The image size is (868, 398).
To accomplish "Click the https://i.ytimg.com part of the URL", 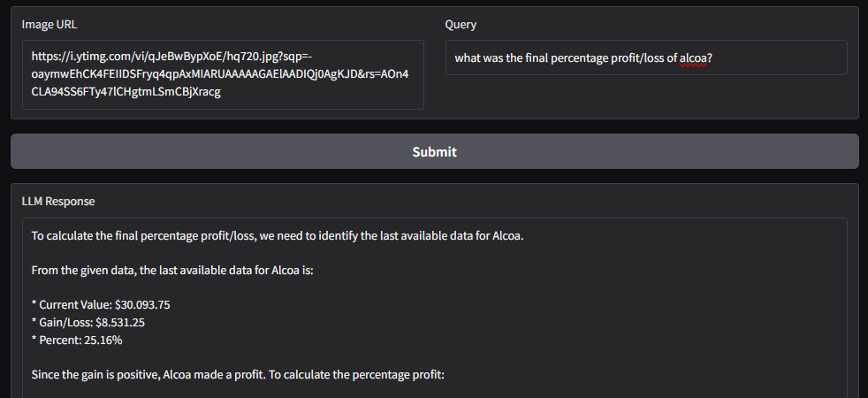I will [x=80, y=57].
